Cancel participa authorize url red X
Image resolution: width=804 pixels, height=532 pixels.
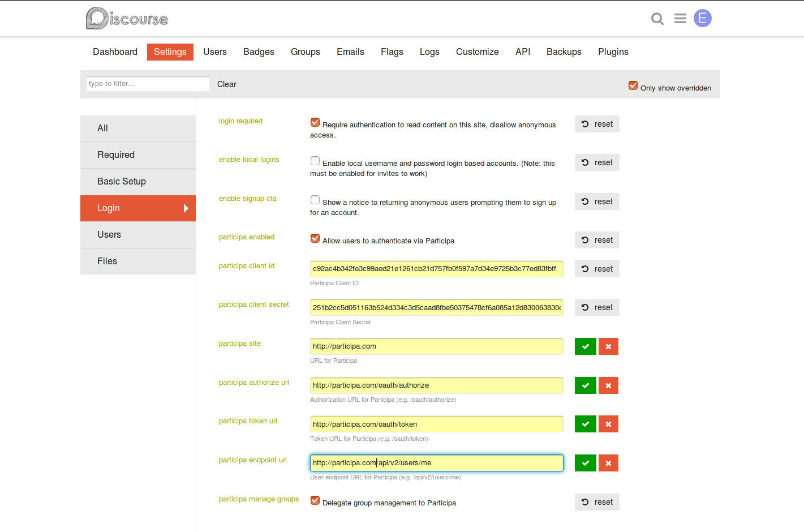tap(608, 385)
